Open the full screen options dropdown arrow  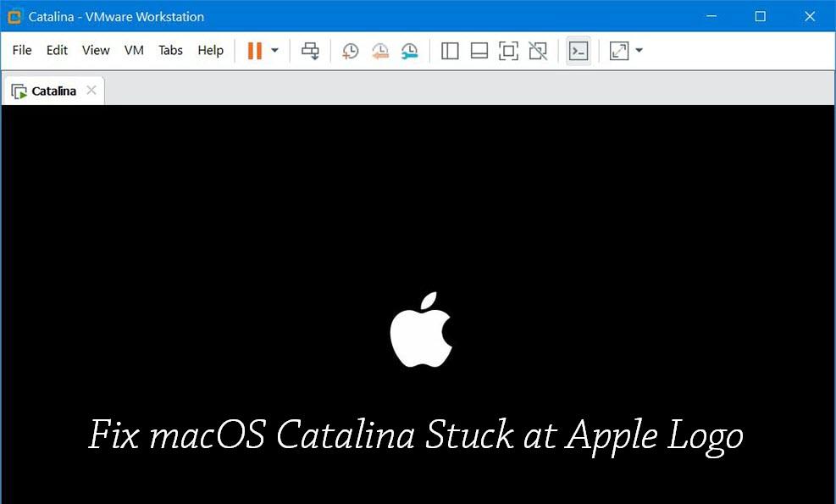click(639, 51)
